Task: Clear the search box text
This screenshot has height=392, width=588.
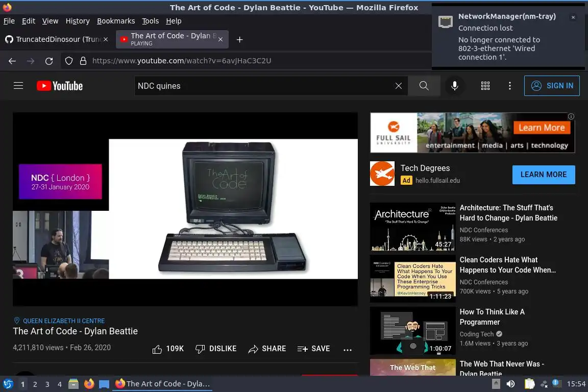Action: point(399,86)
